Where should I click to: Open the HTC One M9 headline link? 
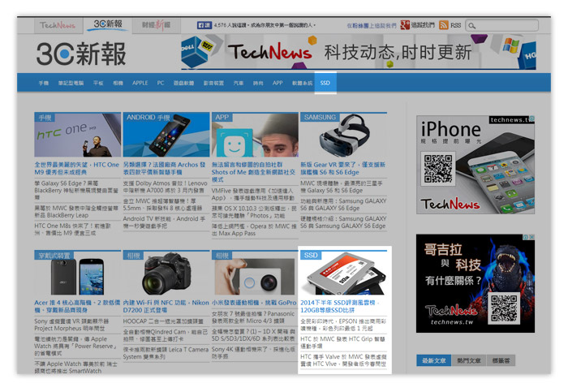(77, 169)
